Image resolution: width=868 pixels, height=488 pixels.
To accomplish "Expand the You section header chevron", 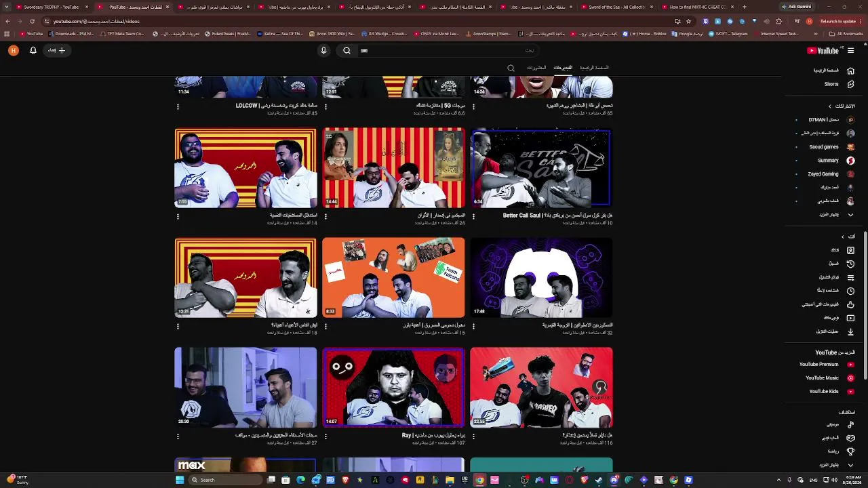I will pos(843,237).
